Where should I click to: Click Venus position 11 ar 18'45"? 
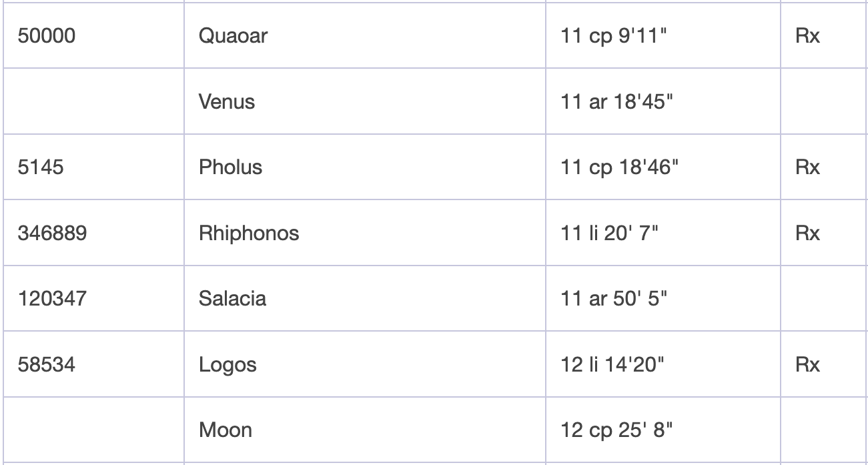616,101
